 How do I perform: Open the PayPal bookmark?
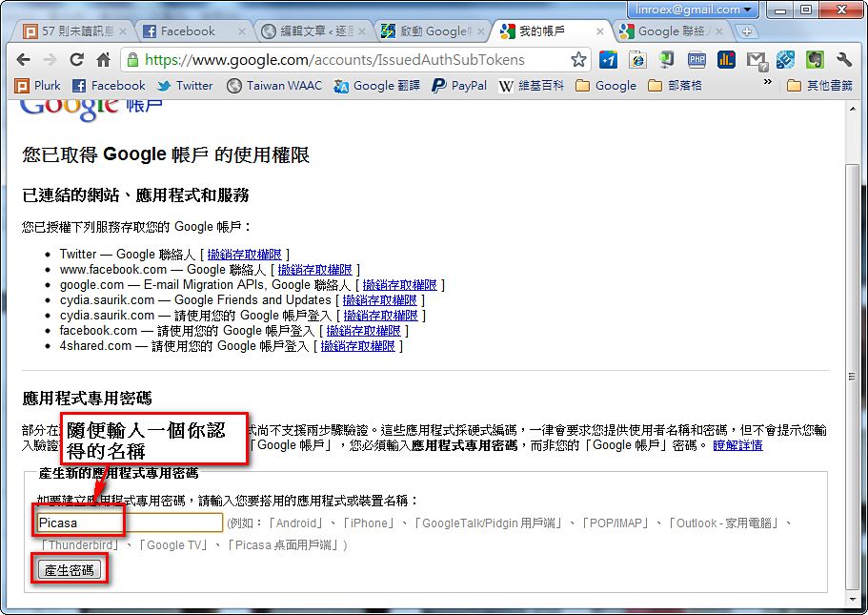(x=459, y=86)
